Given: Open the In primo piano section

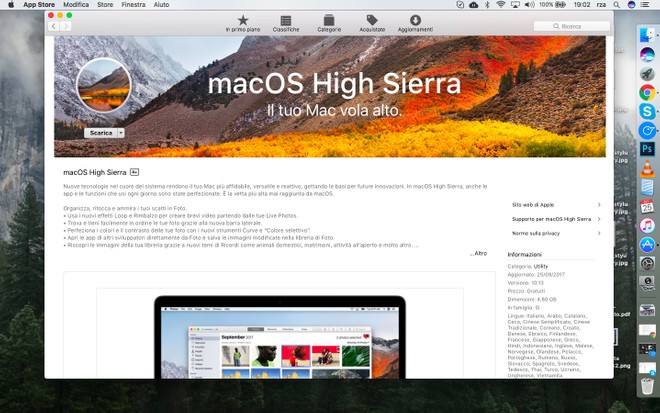Looking at the screenshot, I should (x=243, y=23).
